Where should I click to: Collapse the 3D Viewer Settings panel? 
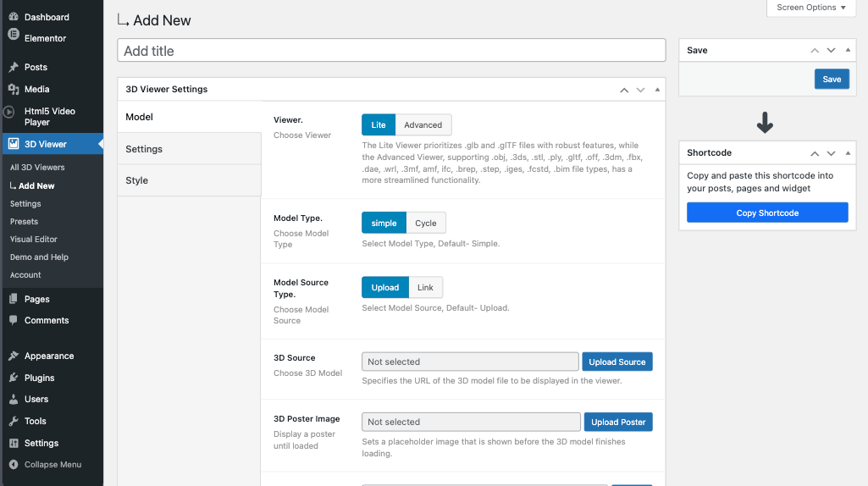tap(658, 90)
